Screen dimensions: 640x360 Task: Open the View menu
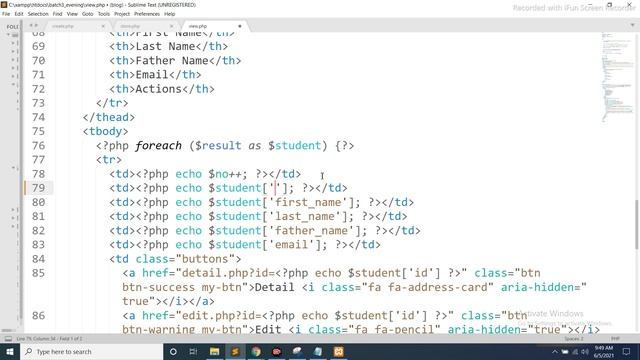tap(72, 14)
